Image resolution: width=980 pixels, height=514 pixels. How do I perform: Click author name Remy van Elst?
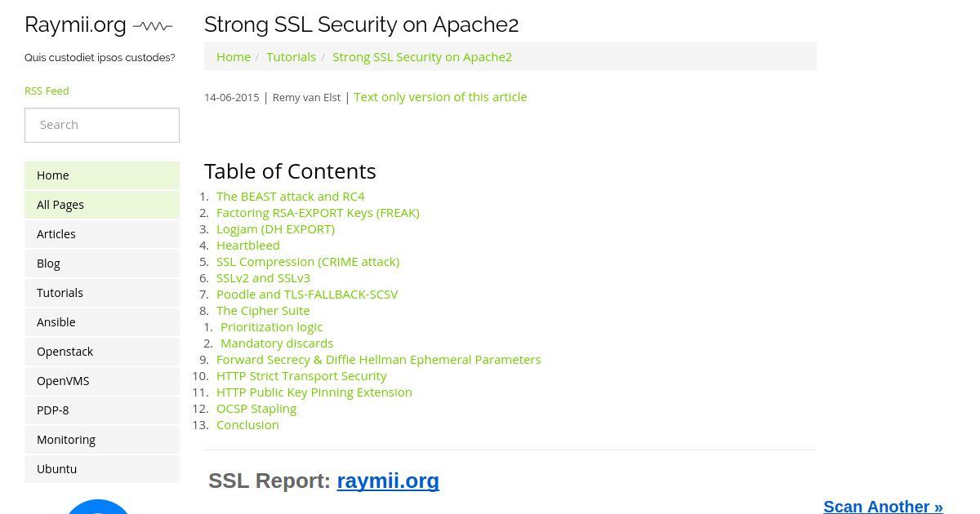[306, 97]
